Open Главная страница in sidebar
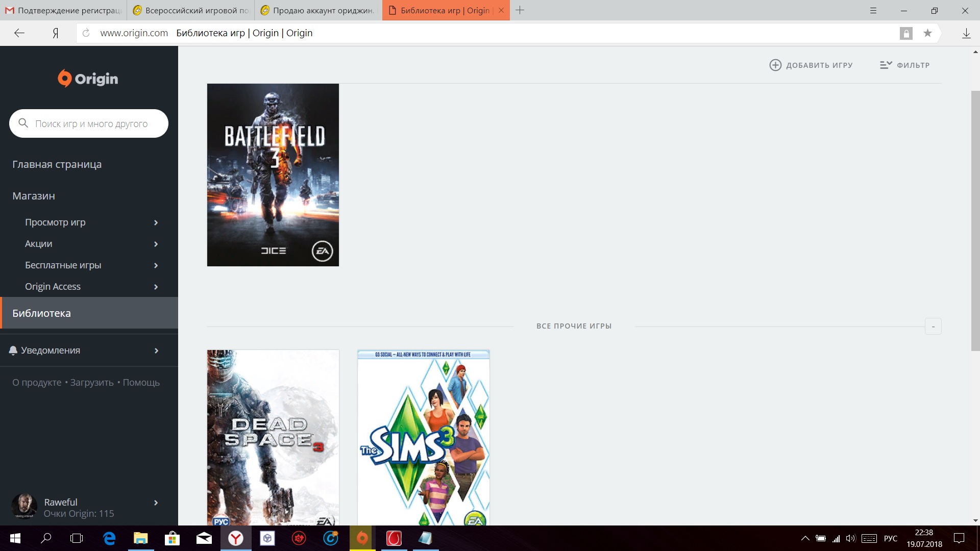 [x=57, y=164]
